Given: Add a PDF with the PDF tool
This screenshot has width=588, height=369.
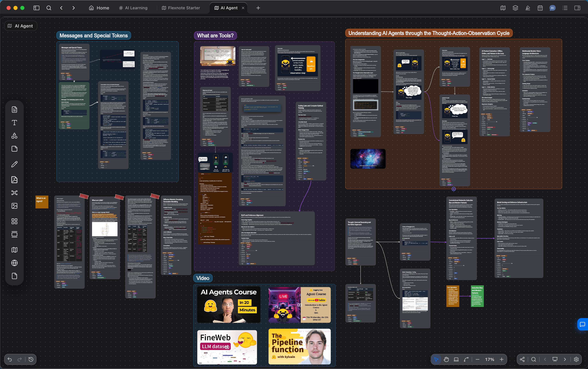Looking at the screenshot, I should point(14,180).
